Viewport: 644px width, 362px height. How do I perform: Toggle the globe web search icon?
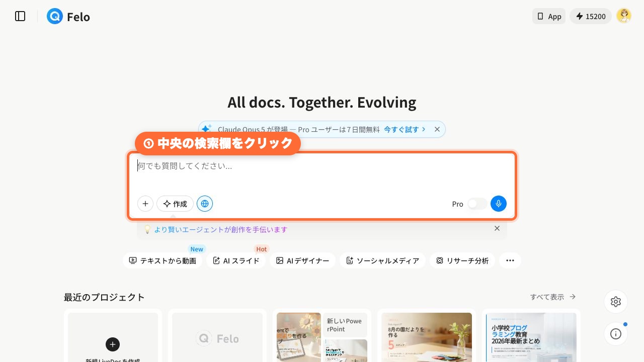205,204
